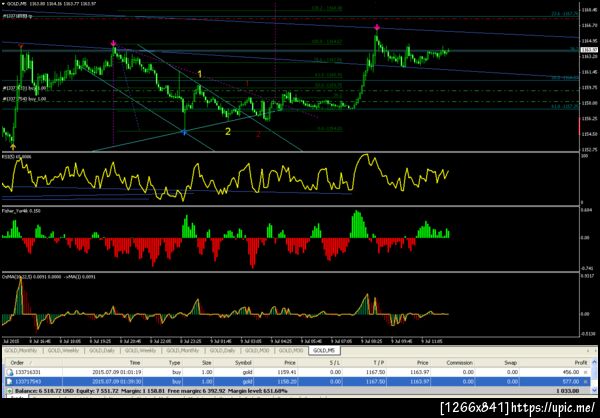Click the RSI(5) indicator label

(17, 157)
